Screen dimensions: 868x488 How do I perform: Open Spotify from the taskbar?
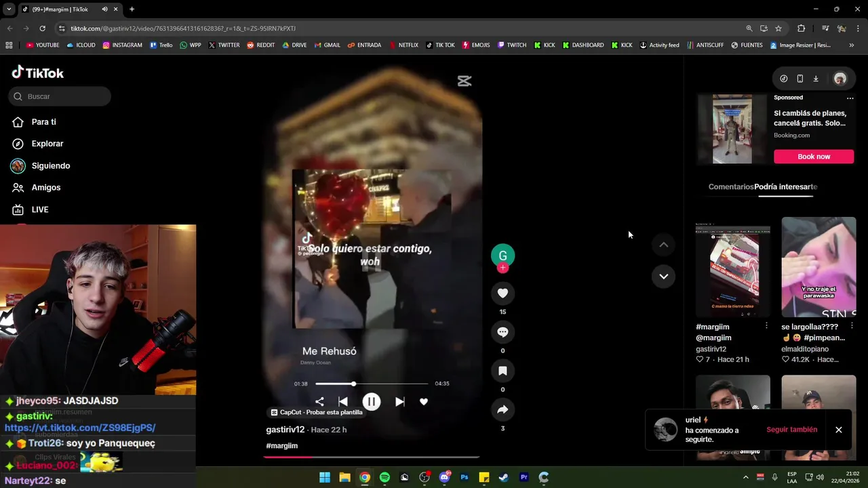[384, 477]
